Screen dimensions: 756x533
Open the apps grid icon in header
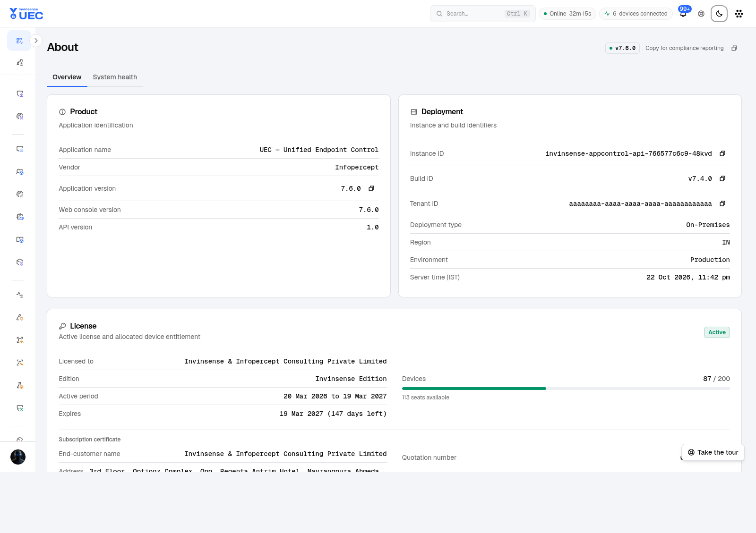point(739,14)
